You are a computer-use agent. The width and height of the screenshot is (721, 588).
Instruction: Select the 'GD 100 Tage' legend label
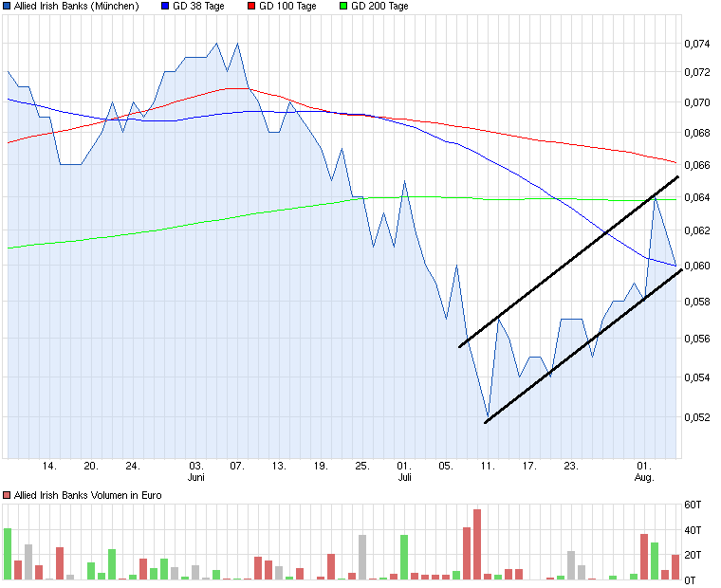[x=287, y=6]
